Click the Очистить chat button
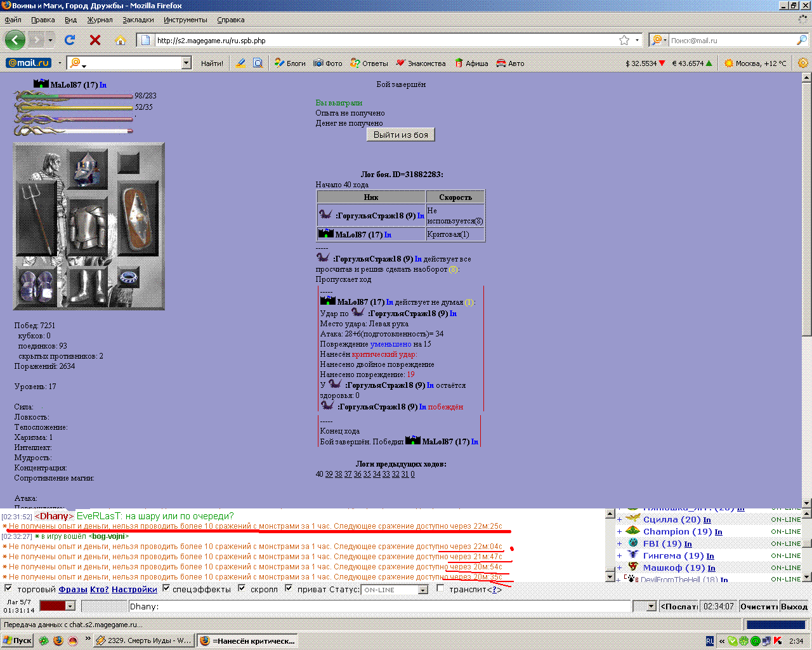This screenshot has height=650, width=812. coord(759,606)
